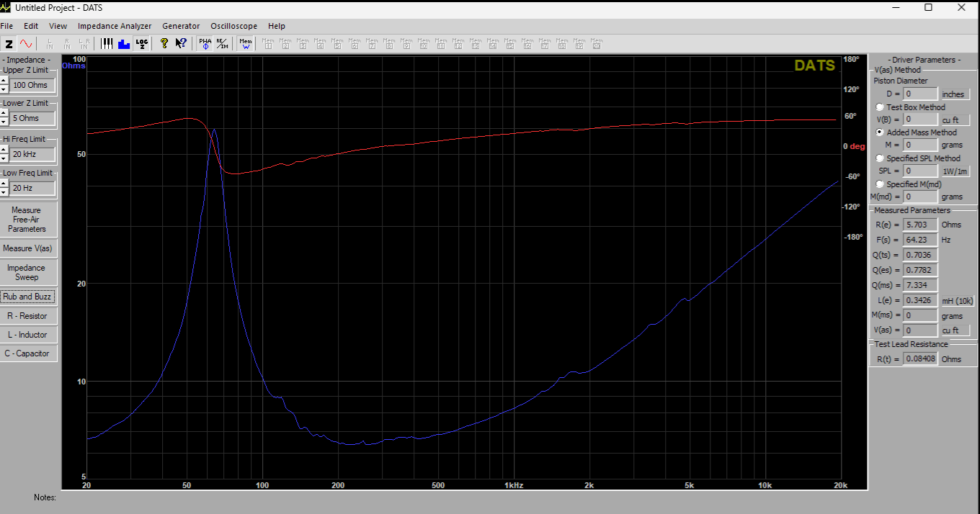Measure with the C - Capacitor button
The height and width of the screenshot is (514, 980).
coord(27,353)
